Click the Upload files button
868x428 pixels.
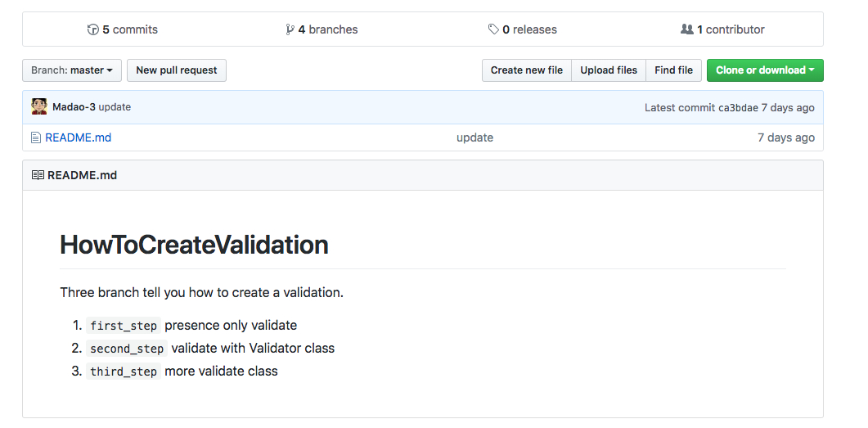(609, 70)
